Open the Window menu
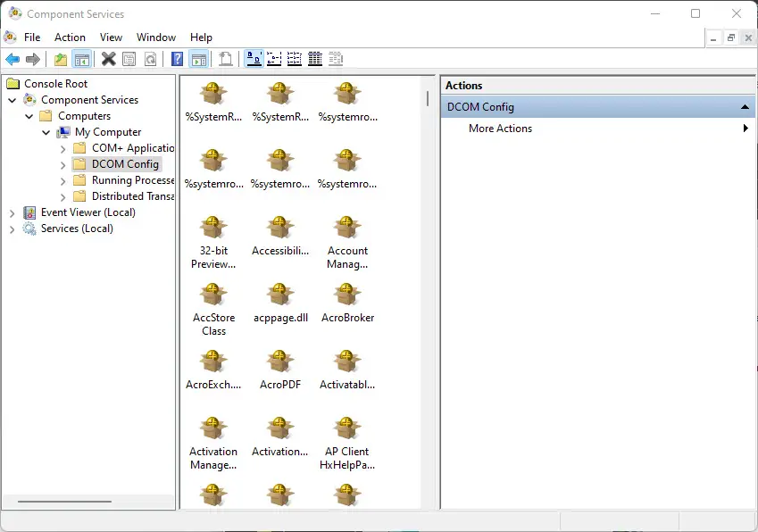Viewport: 758px width, 532px height. (x=156, y=37)
